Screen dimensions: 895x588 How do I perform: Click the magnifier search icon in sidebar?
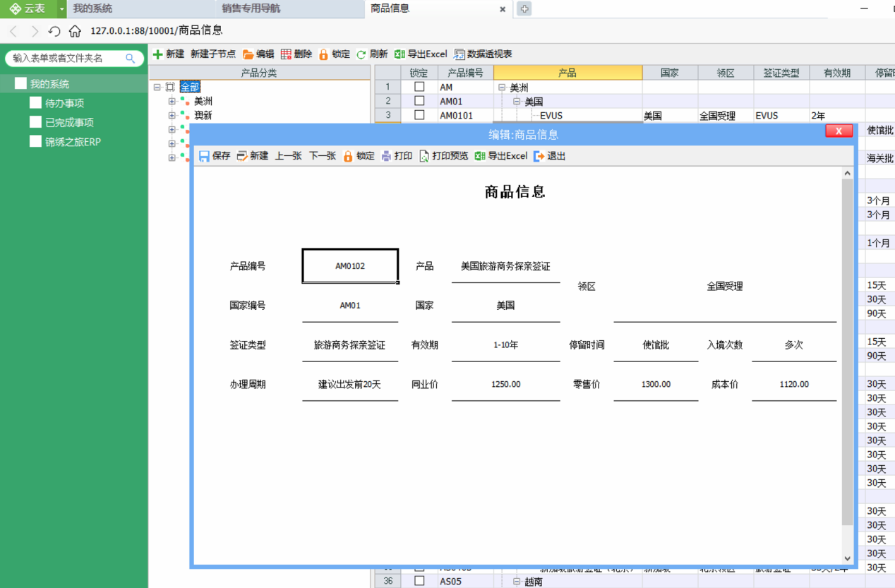[x=131, y=58]
